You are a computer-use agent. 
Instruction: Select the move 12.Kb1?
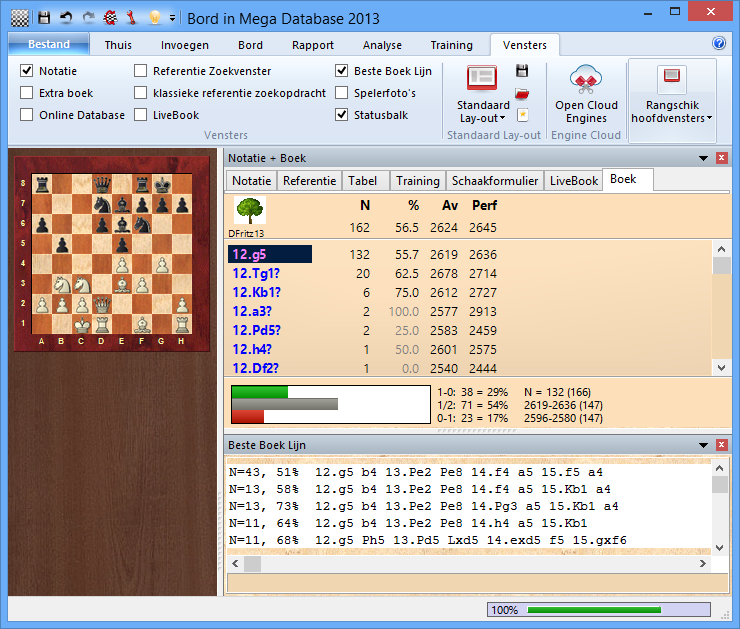tap(257, 293)
